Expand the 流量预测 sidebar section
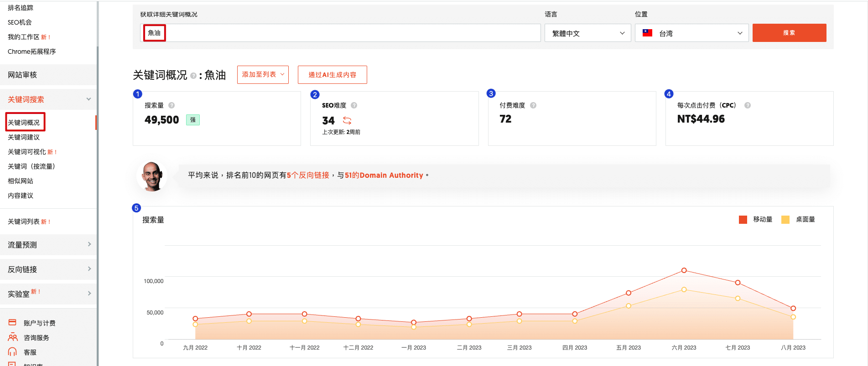868x366 pixels. (48, 245)
